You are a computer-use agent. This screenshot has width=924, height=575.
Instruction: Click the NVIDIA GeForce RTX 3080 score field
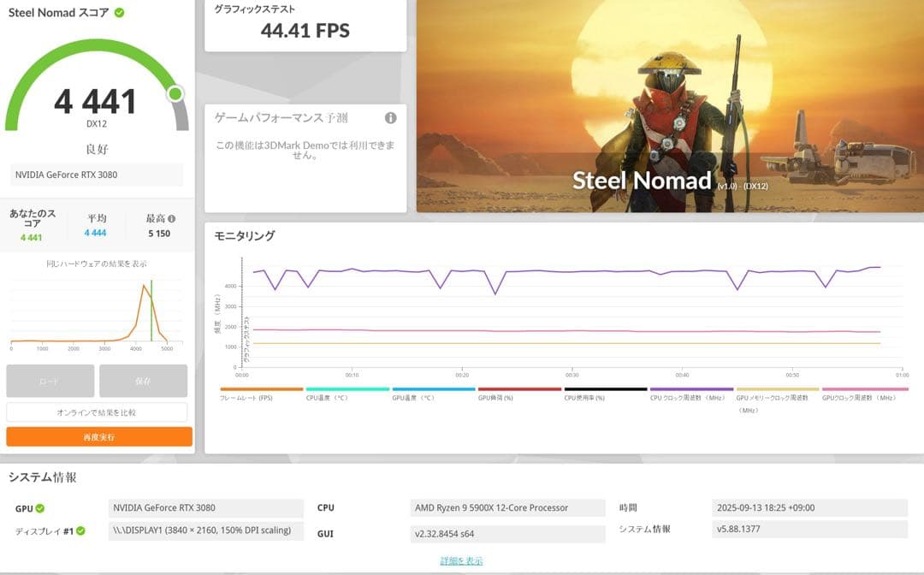pos(98,175)
